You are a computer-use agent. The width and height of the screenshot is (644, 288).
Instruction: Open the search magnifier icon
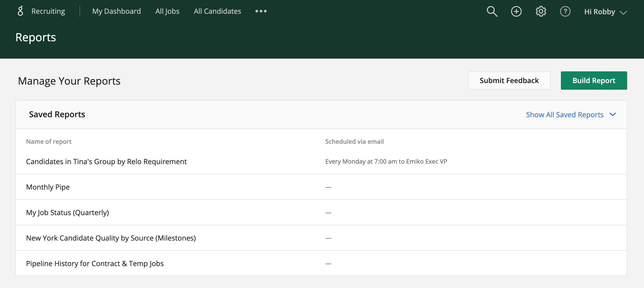[x=492, y=11]
